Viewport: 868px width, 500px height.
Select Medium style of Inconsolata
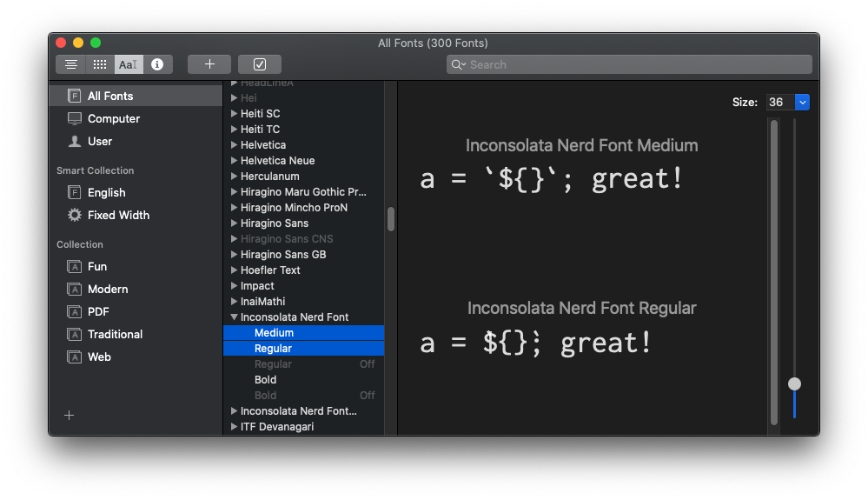pyautogui.click(x=303, y=333)
